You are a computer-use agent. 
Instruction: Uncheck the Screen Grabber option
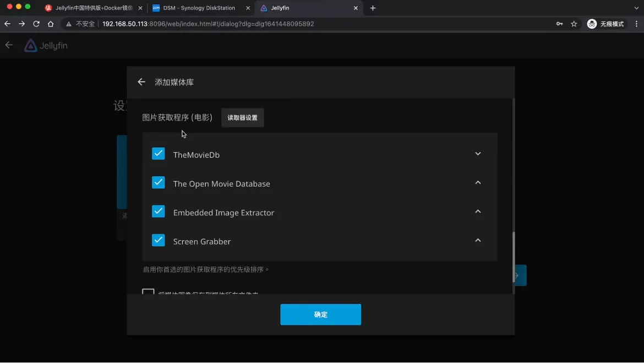point(159,240)
